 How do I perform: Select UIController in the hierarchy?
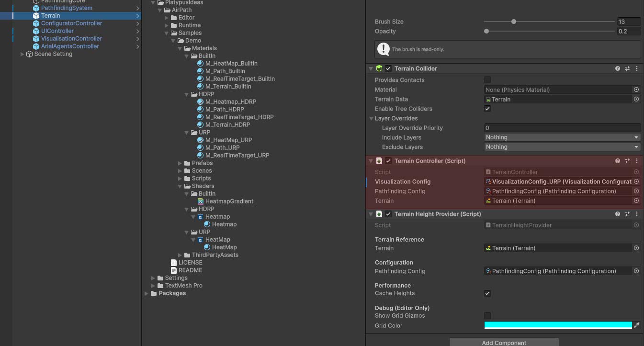point(57,31)
